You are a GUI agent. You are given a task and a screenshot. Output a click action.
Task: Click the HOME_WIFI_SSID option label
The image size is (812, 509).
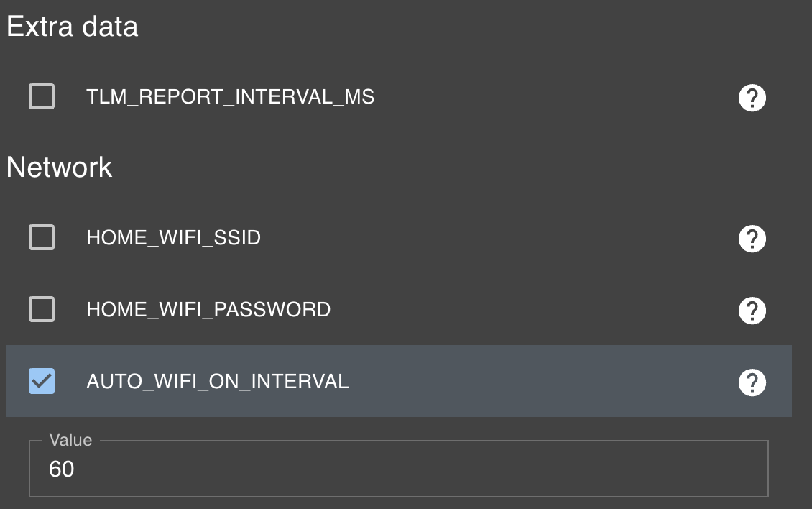click(173, 238)
